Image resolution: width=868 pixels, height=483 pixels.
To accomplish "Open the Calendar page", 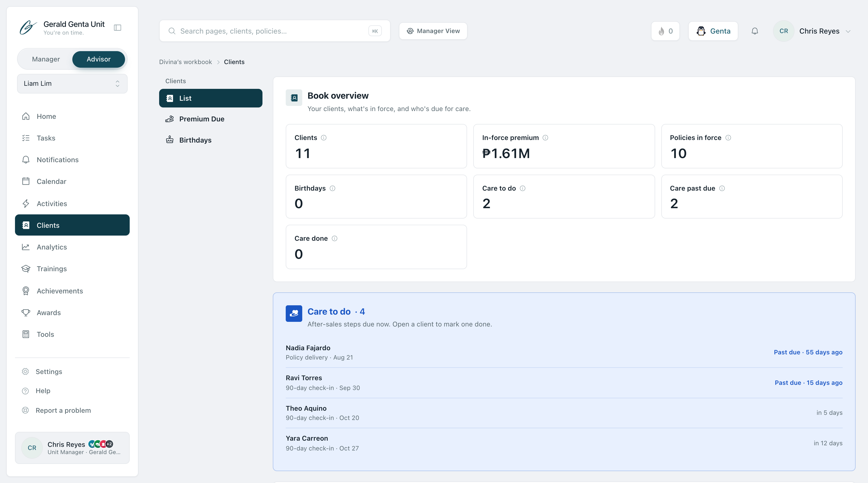I will pos(72,182).
